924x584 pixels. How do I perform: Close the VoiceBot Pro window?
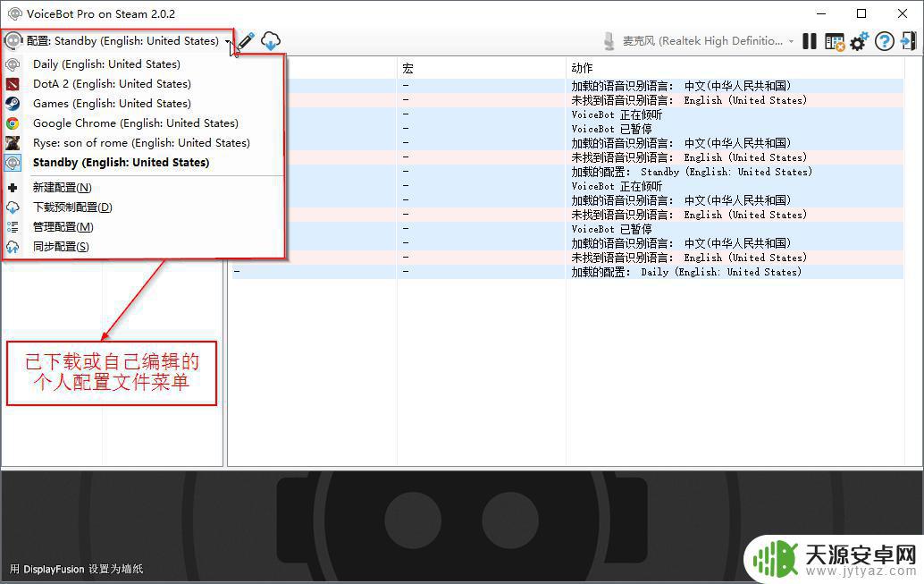click(x=903, y=13)
